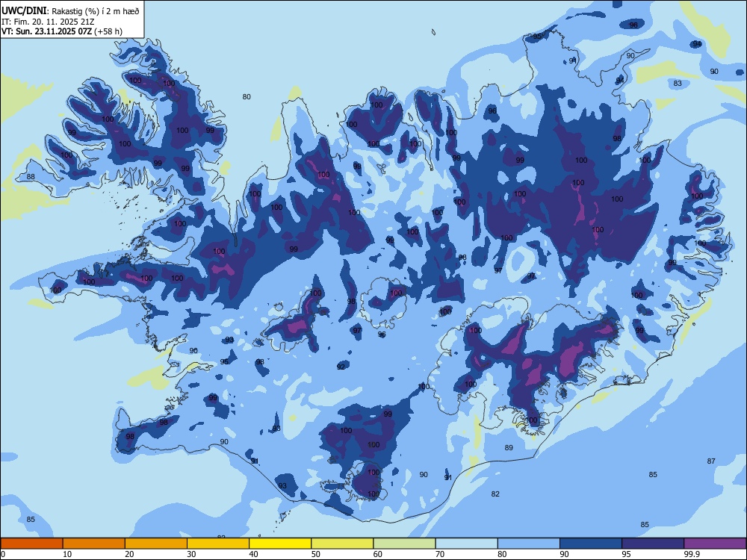747x560 pixels.
Task: Click the 10–20 orange legend swatch
Action: coord(94,544)
